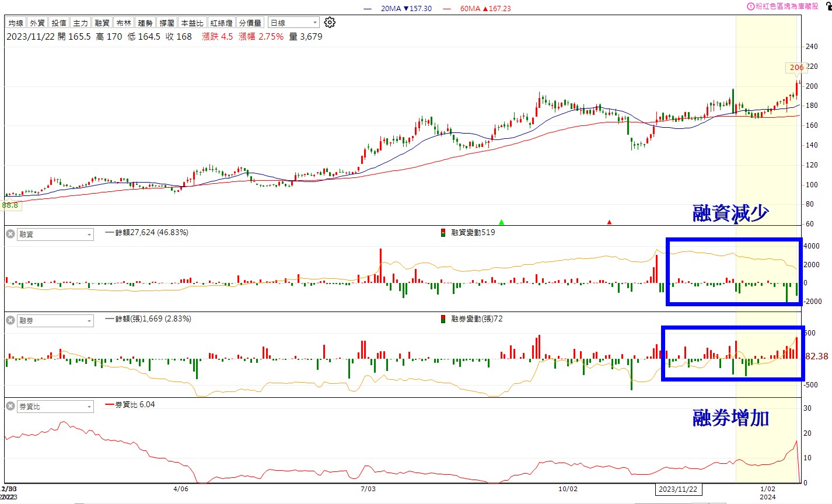Toggle the 布林 Bollinger band overlay

[124, 23]
